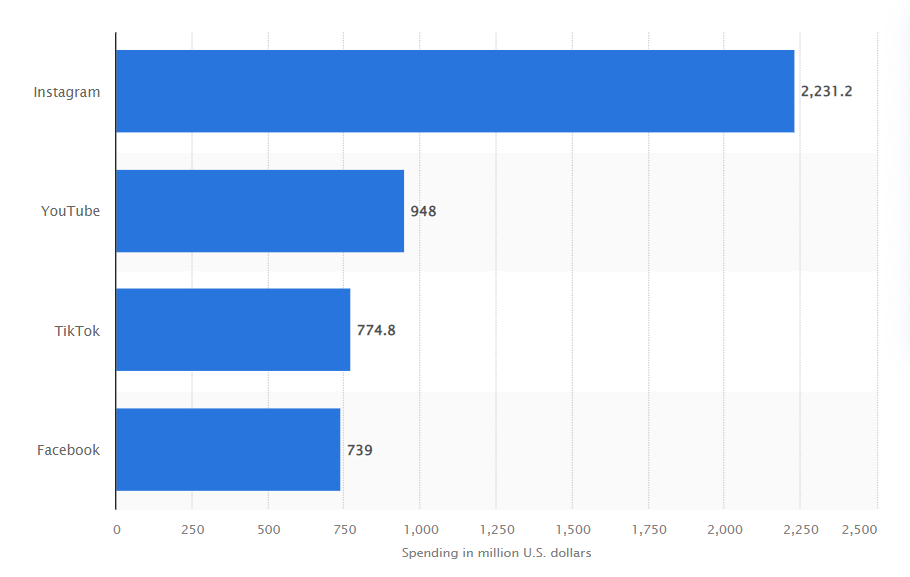This screenshot has height=577, width=910.
Task: Click the 0 tick on the x-axis
Action: click(117, 529)
